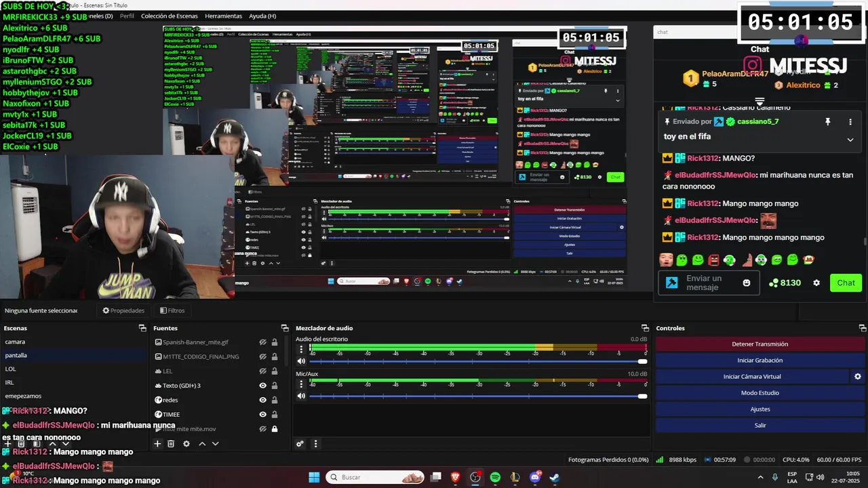Pop out the Fuentes dock panel
This screenshot has width=868, height=488.
point(285,328)
